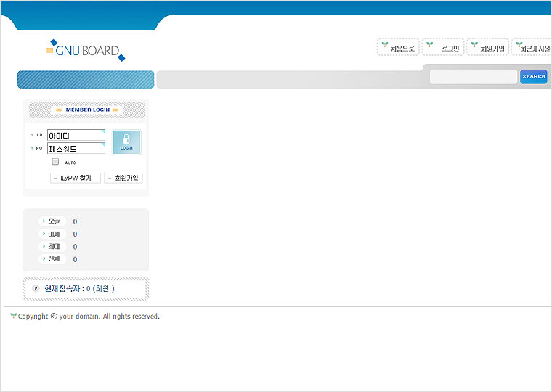Viewport: 552px width, 392px height.
Task: Click the arrow icon beside 현재접속자
Action: [36, 288]
